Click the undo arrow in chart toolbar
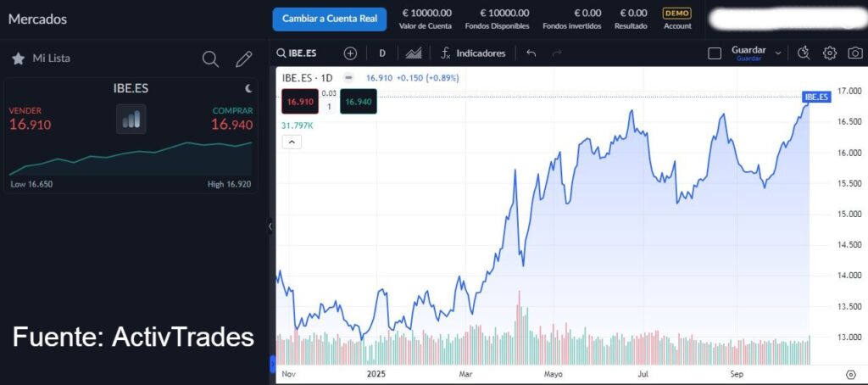 click(x=531, y=53)
